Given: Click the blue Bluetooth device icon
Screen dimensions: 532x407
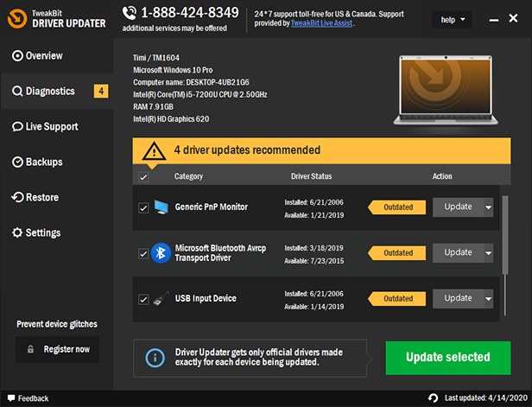Looking at the screenshot, I should click(161, 253).
